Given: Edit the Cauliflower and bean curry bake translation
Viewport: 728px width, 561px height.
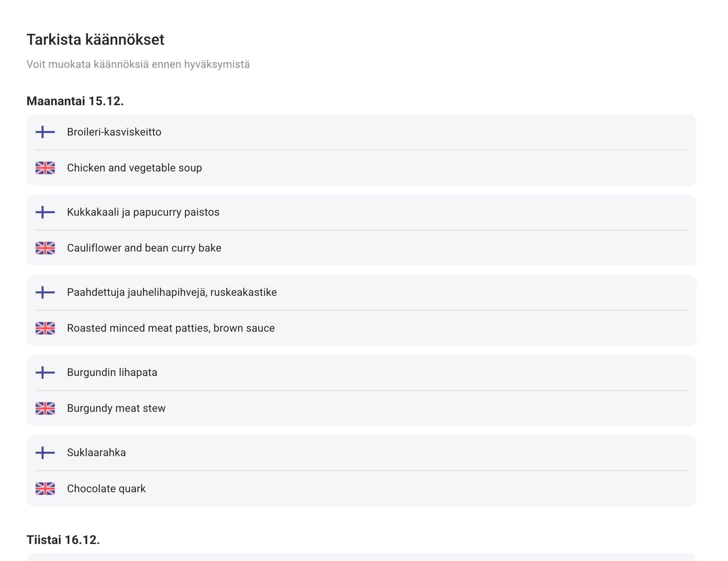Looking at the screenshot, I should (144, 248).
